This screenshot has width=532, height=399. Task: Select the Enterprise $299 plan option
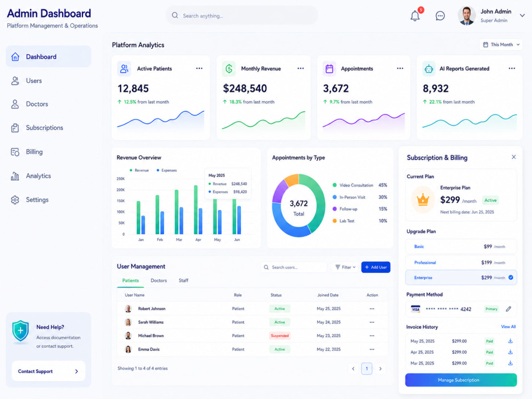point(461,278)
